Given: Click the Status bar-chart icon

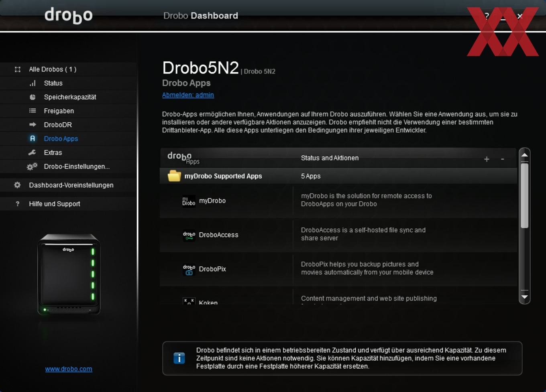Looking at the screenshot, I should point(33,83).
